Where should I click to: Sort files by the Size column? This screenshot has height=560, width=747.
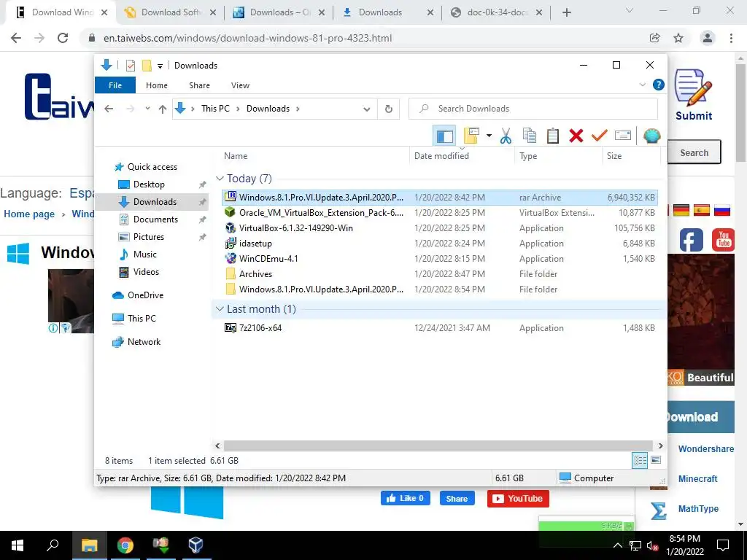pyautogui.click(x=631, y=156)
